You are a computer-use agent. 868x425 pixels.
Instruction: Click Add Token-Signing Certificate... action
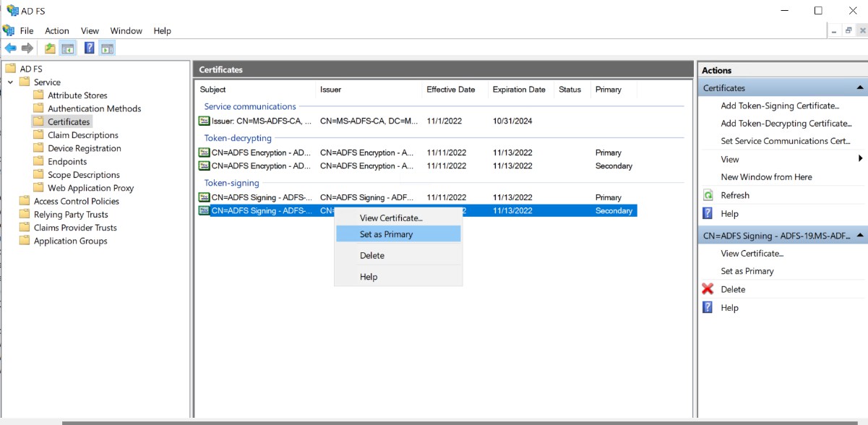[780, 106]
